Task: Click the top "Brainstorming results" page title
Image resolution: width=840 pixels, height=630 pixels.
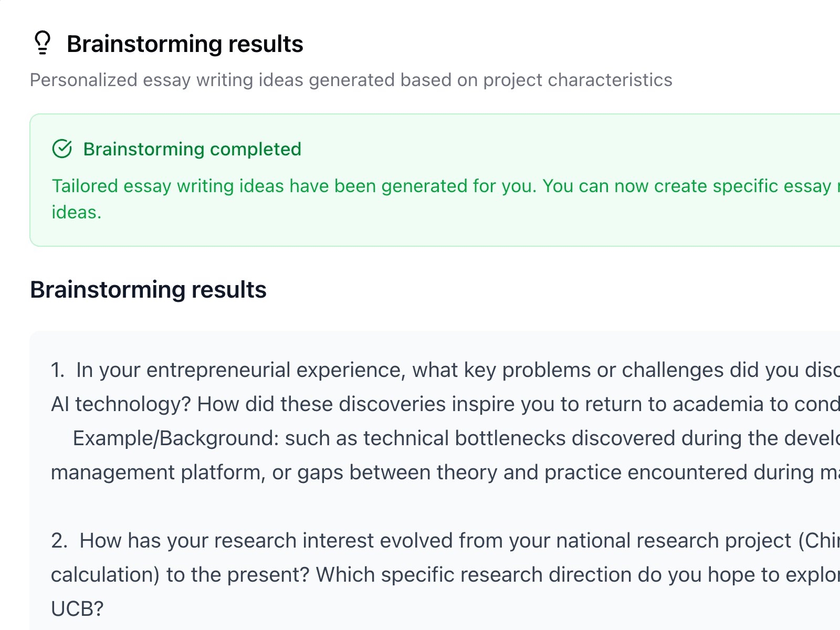Action: (x=185, y=44)
